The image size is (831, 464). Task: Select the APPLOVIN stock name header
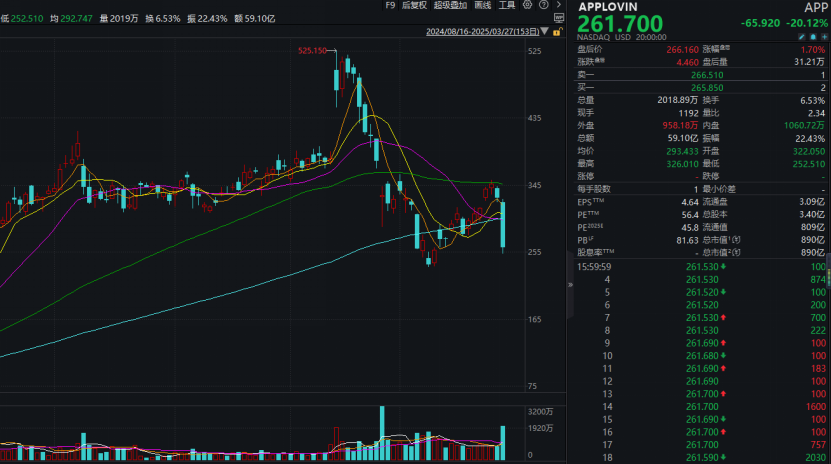coord(609,6)
